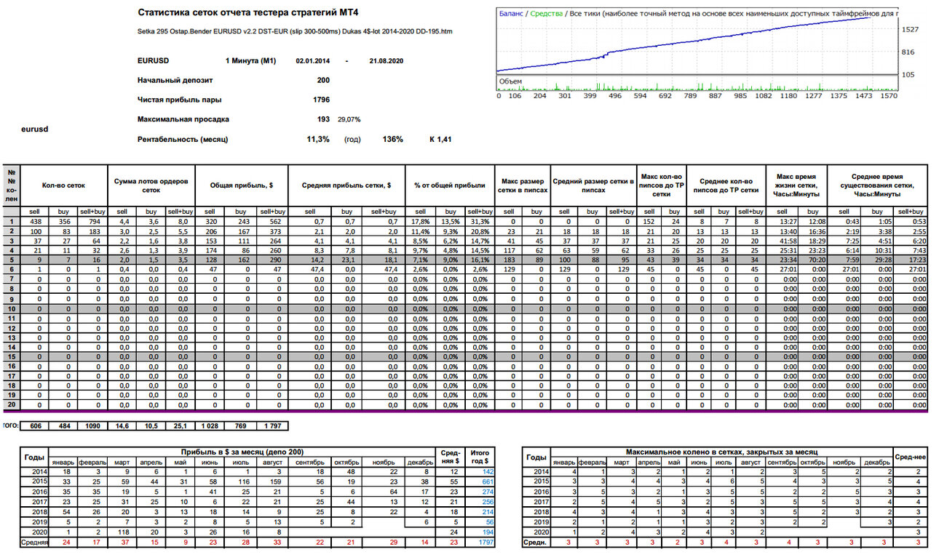Image resolution: width=939 pixels, height=560 pixels.
Task: Click the 'Рентабельность (месяц)' label
Action: click(x=183, y=139)
